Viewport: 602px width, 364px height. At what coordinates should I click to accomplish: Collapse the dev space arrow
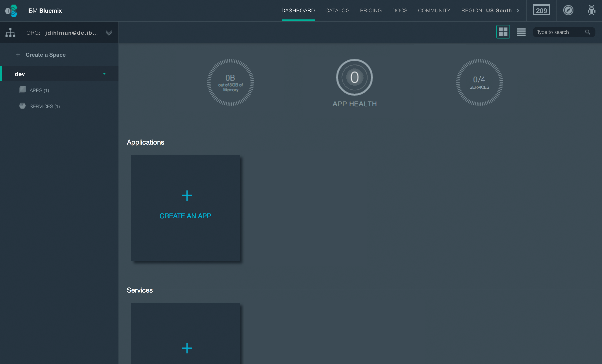click(104, 74)
